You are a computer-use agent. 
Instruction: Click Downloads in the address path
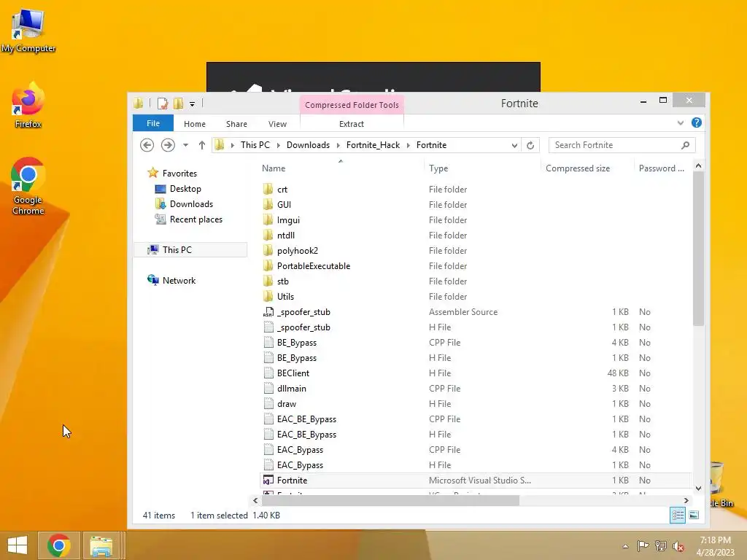(308, 145)
